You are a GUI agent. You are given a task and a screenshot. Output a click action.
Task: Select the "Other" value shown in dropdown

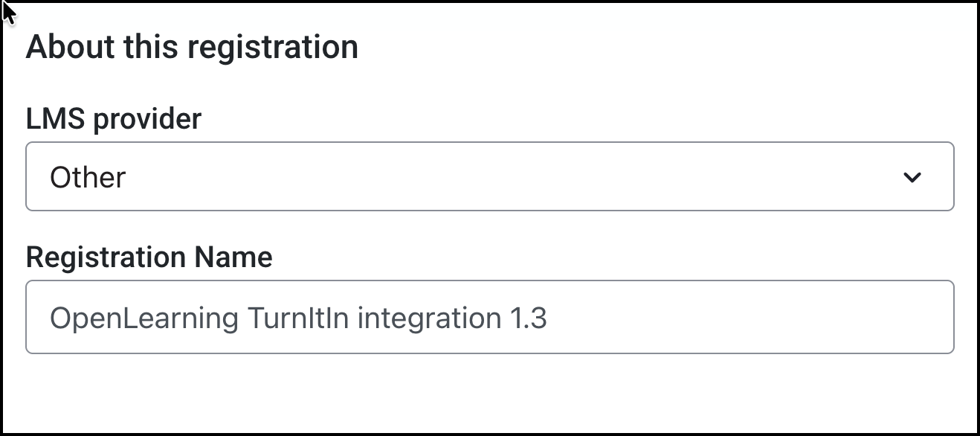coord(88,177)
